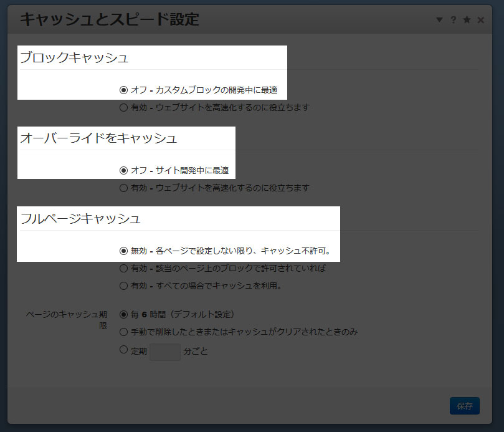Enable ブロックキャッシュ 有効 radio option
The height and width of the screenshot is (432, 504).
pos(123,107)
